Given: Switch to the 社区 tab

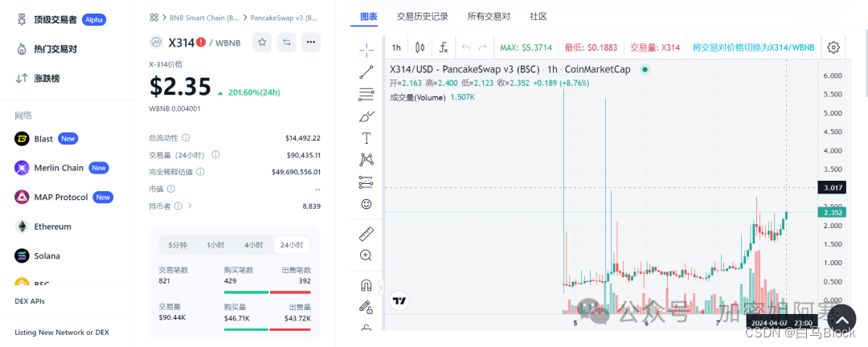Looking at the screenshot, I should click(538, 17).
